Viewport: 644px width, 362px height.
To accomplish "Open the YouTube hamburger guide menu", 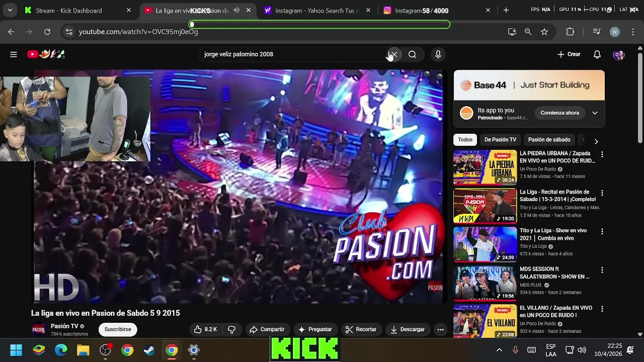I will coord(14,54).
